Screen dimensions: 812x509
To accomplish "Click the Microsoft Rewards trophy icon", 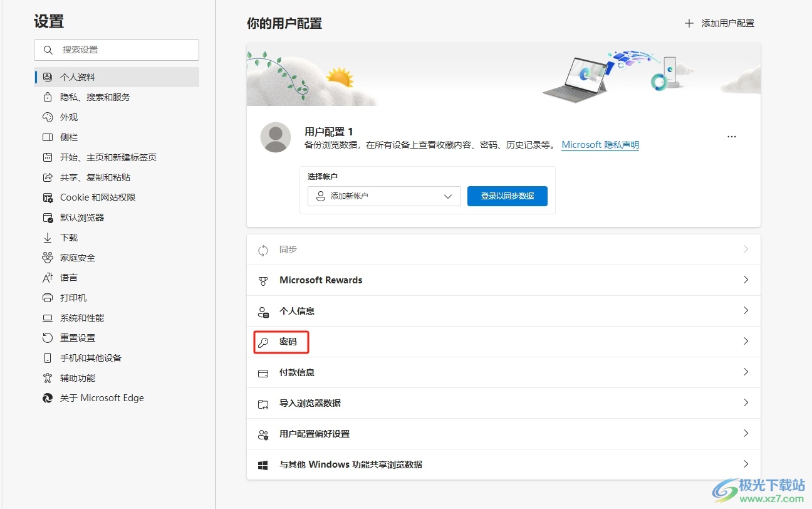I will [x=263, y=281].
